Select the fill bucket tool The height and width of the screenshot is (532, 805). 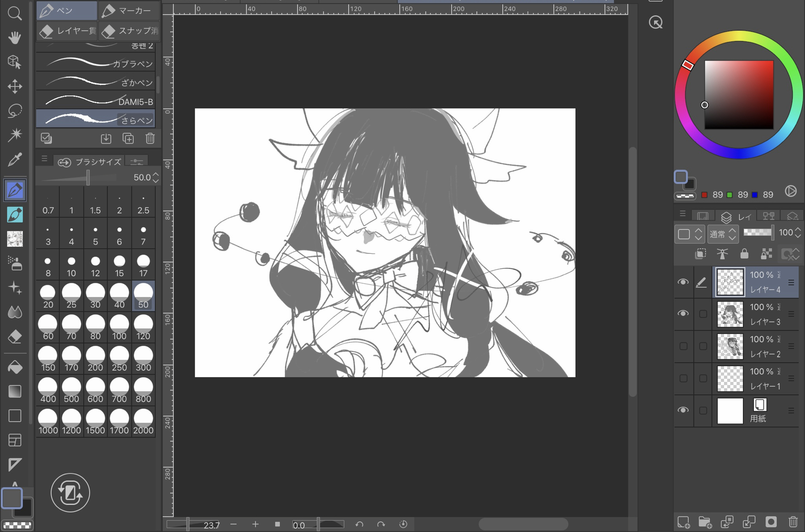point(14,367)
